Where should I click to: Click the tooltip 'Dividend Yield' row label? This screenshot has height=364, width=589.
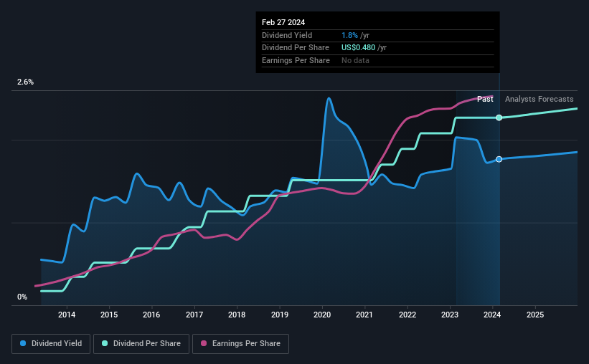[x=287, y=35]
